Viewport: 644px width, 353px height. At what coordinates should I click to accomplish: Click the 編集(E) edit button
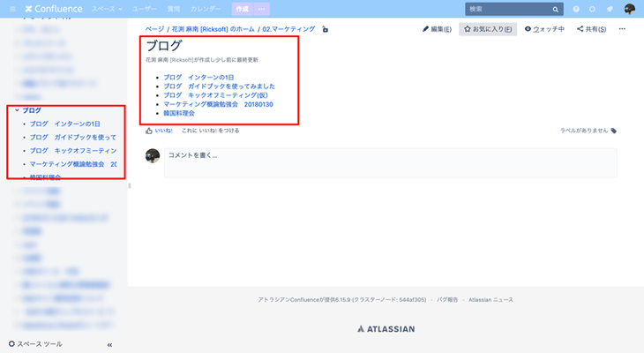click(x=437, y=29)
